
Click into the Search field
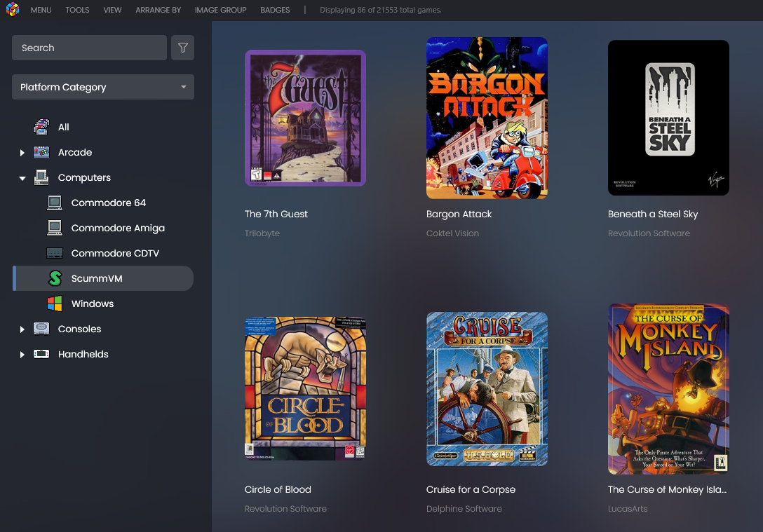90,48
